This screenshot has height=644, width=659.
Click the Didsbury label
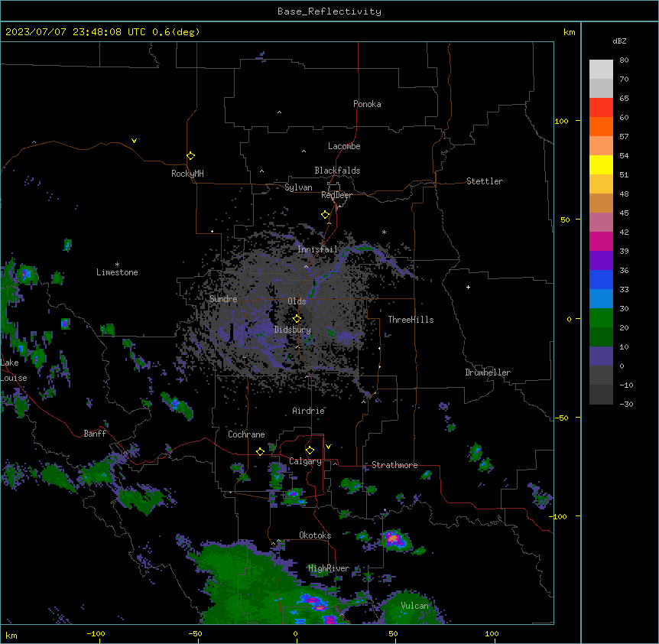point(293,330)
